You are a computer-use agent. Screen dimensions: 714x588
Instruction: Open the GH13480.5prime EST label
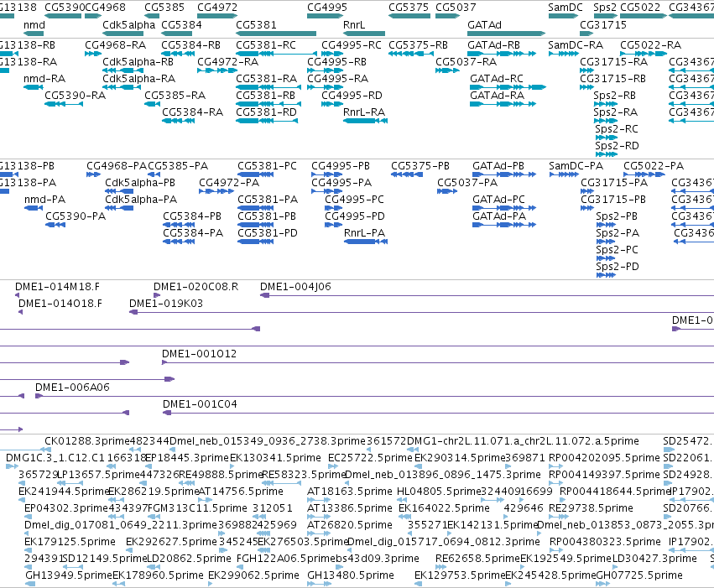351,575
